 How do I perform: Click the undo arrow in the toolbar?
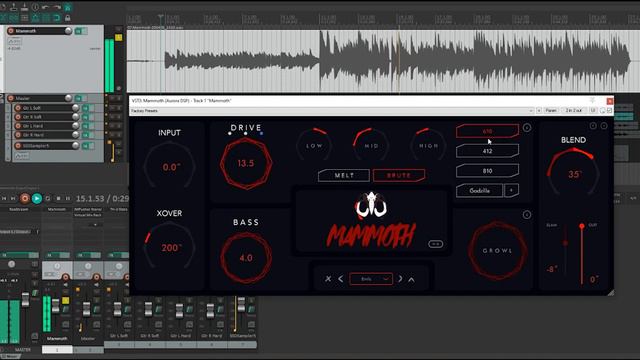[45, 7]
